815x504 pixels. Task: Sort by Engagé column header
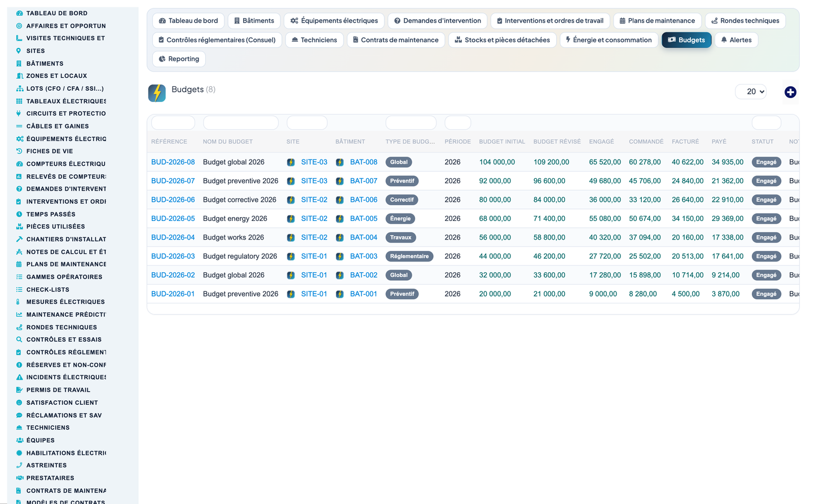601,142
